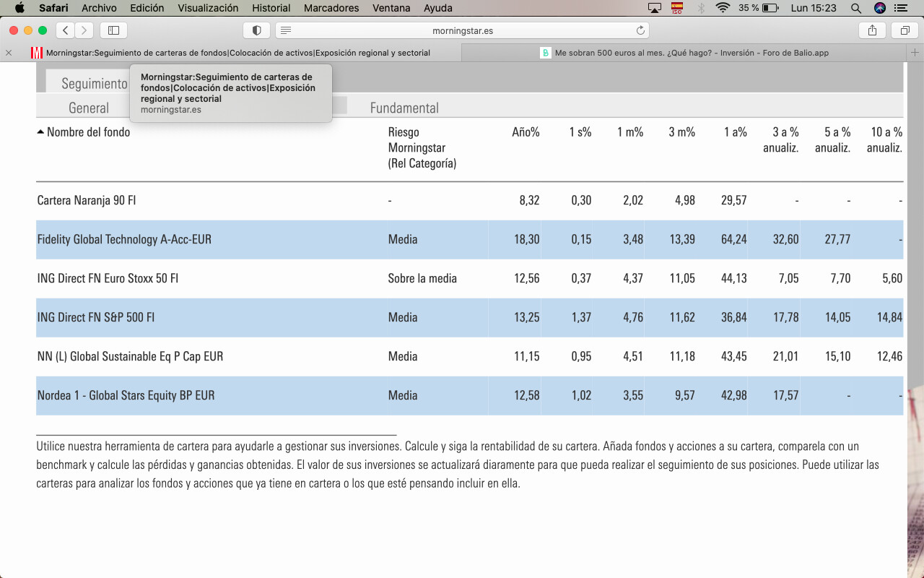
Task: Open Notification Center
Action: (x=900, y=8)
